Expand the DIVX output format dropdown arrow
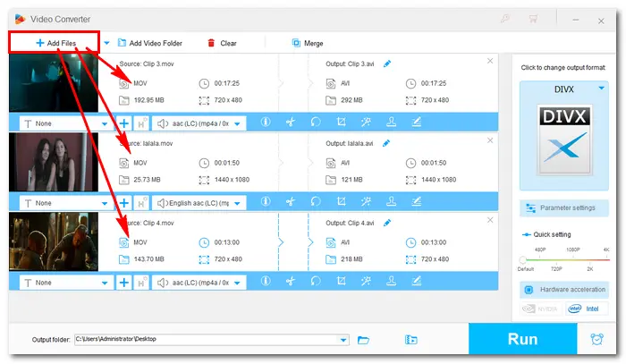Viewport: 626px width, 364px height. (x=601, y=89)
